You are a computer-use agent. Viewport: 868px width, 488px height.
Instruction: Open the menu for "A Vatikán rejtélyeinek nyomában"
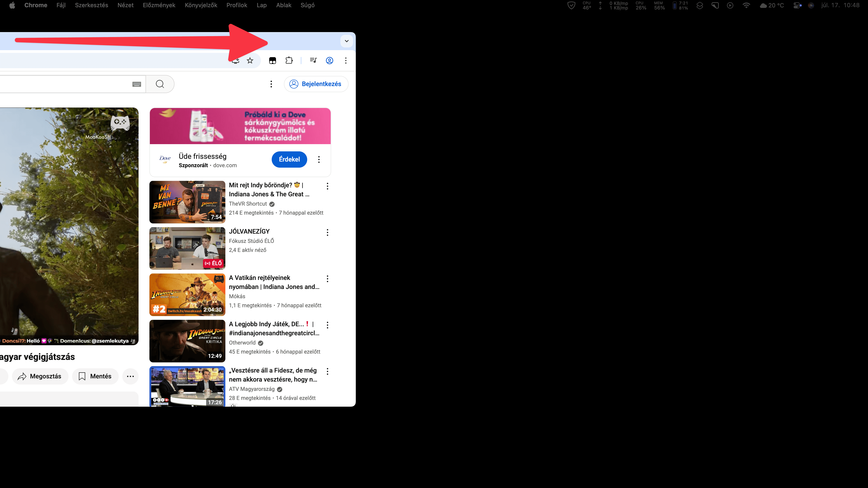pos(327,279)
